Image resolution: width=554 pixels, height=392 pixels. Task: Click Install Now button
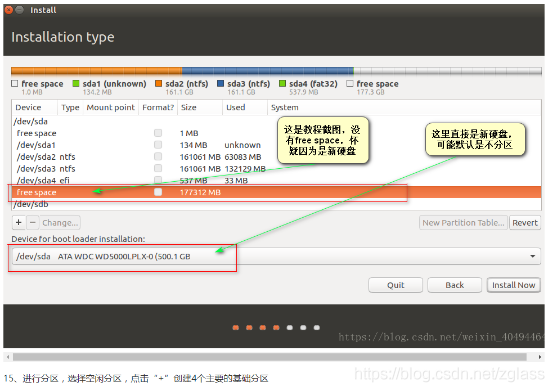(x=514, y=285)
